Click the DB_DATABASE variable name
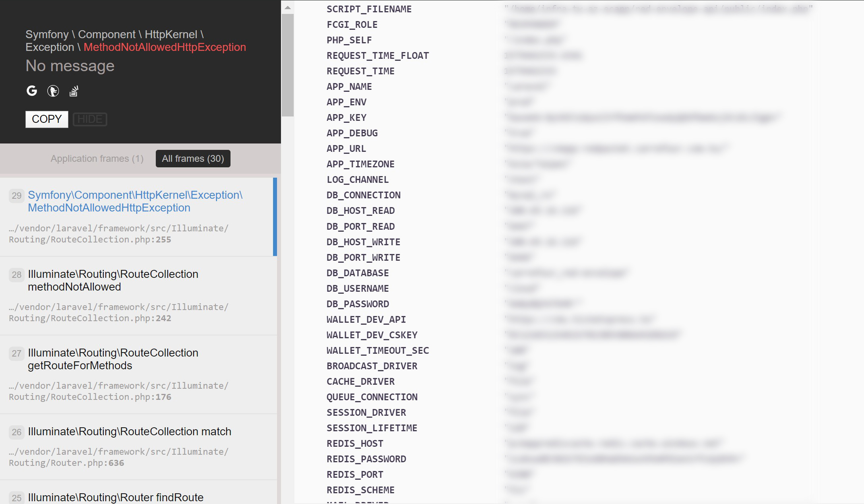864x504 pixels. tap(358, 273)
